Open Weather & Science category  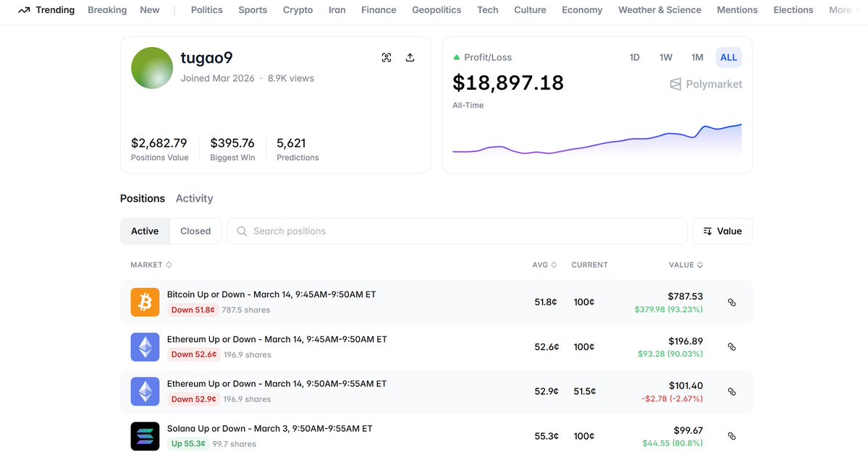pyautogui.click(x=660, y=10)
